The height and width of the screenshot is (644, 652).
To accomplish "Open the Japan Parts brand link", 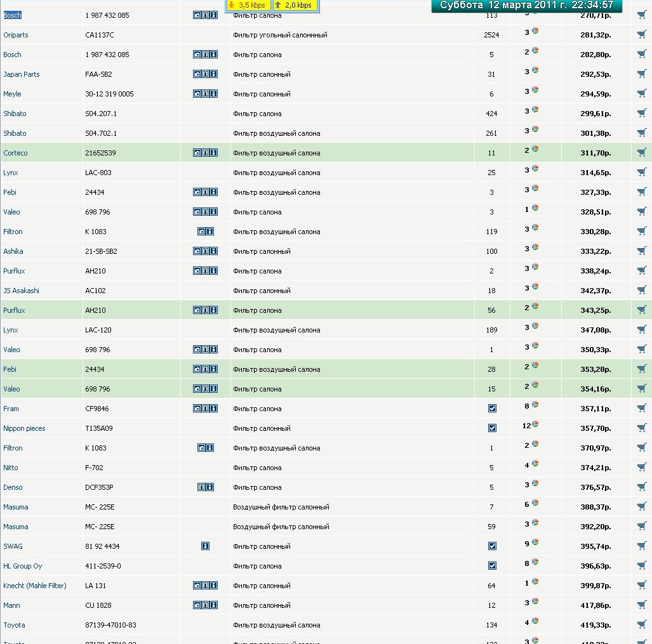I will coord(22,74).
